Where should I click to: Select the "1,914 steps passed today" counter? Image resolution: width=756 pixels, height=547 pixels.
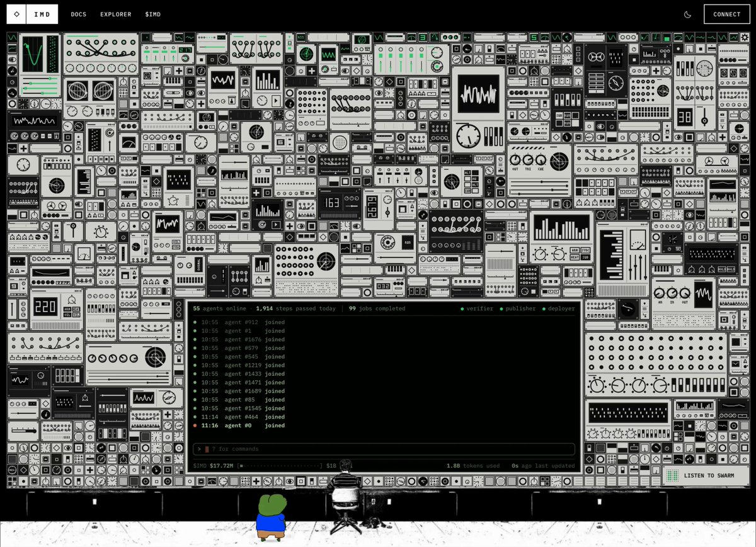click(295, 308)
